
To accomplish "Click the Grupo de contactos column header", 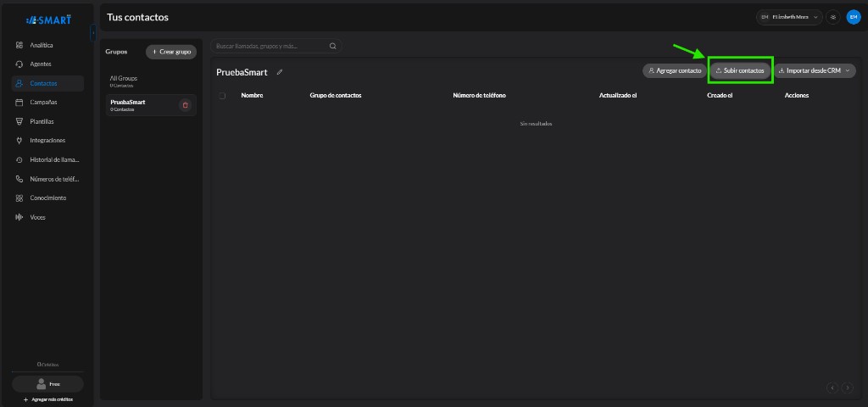I will pyautogui.click(x=336, y=95).
